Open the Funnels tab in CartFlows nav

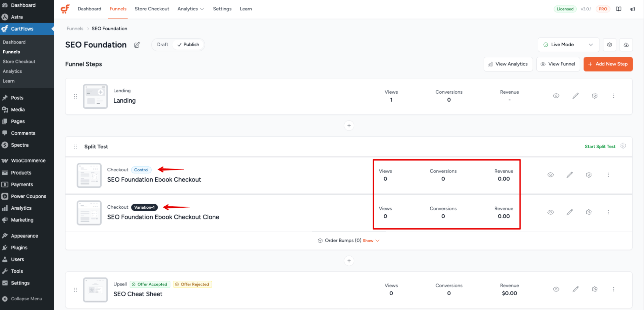(x=118, y=9)
